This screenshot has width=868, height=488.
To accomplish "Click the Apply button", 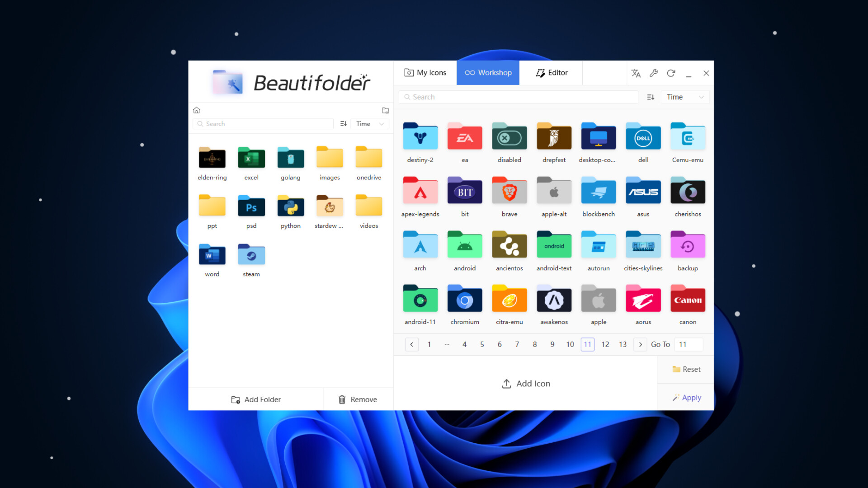I will 687,397.
